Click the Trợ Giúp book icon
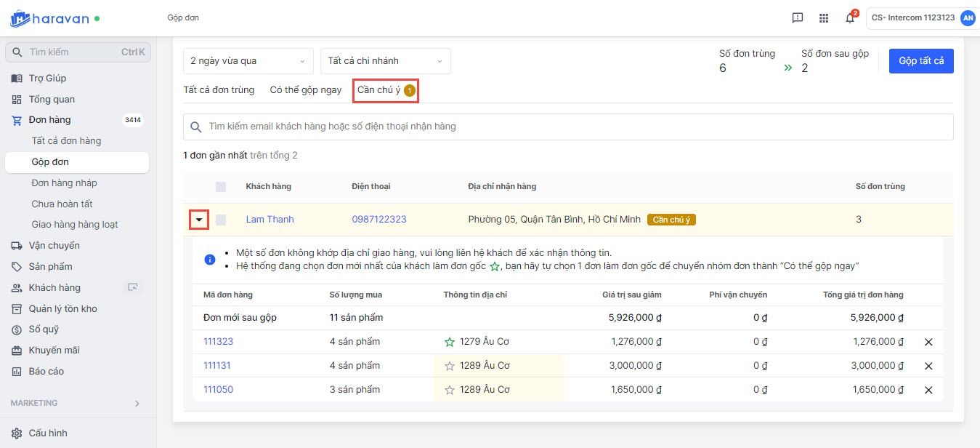The width and height of the screenshot is (980, 448). 17,79
